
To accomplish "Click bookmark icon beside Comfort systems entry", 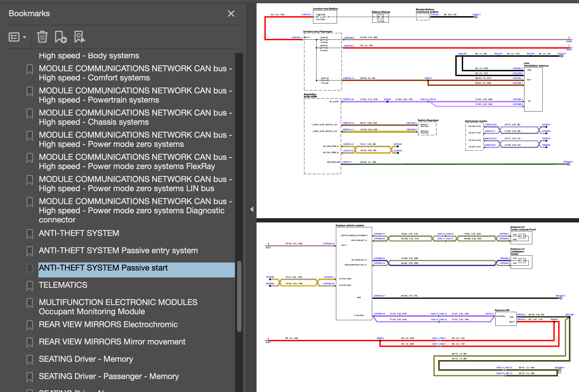I will click(30, 69).
